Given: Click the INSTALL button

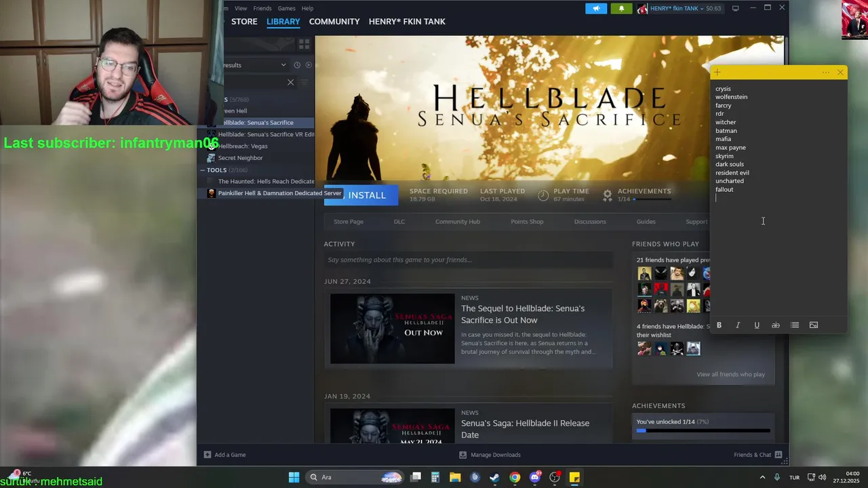Looking at the screenshot, I should [x=360, y=195].
